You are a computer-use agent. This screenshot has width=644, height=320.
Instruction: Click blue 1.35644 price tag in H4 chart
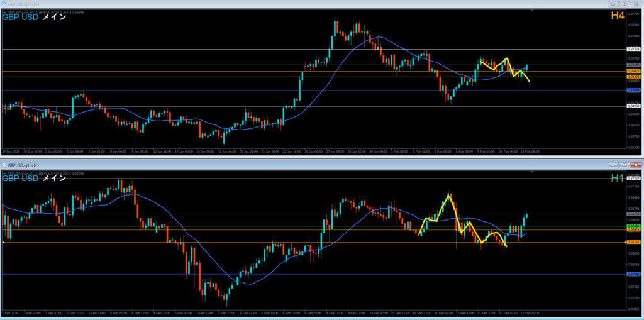pyautogui.click(x=633, y=90)
